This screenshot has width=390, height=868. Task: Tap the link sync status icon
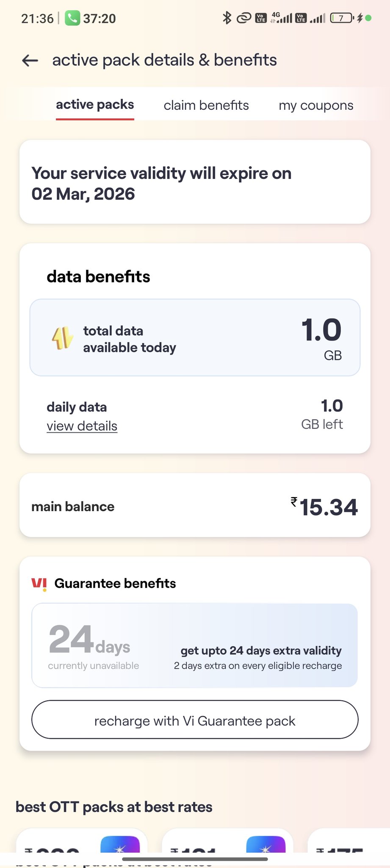pos(243,18)
